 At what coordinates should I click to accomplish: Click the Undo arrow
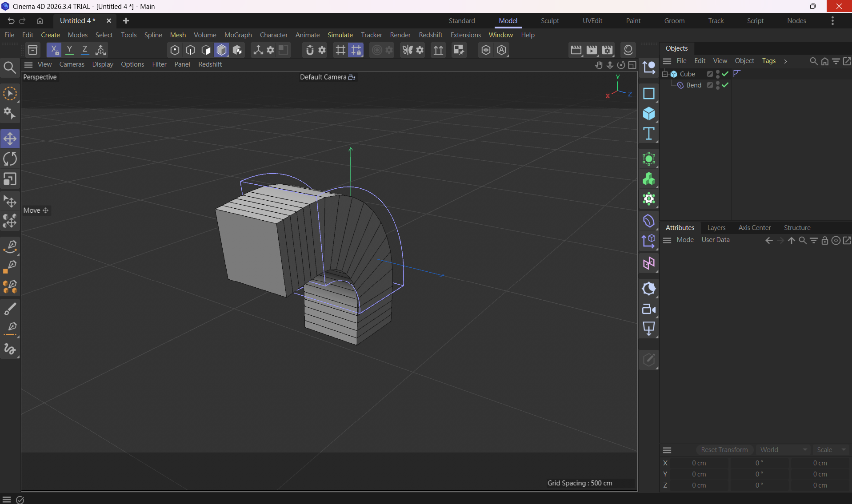11,21
